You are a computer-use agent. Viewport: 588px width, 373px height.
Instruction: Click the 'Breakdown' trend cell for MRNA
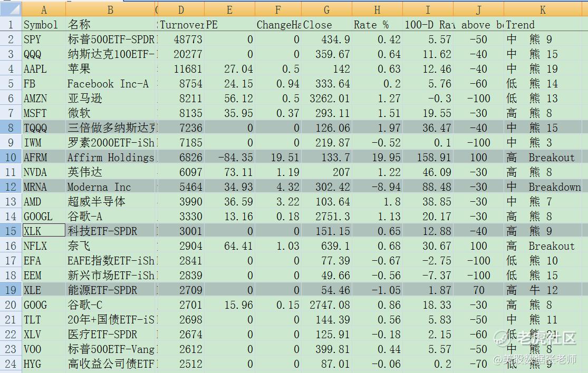(x=543, y=187)
